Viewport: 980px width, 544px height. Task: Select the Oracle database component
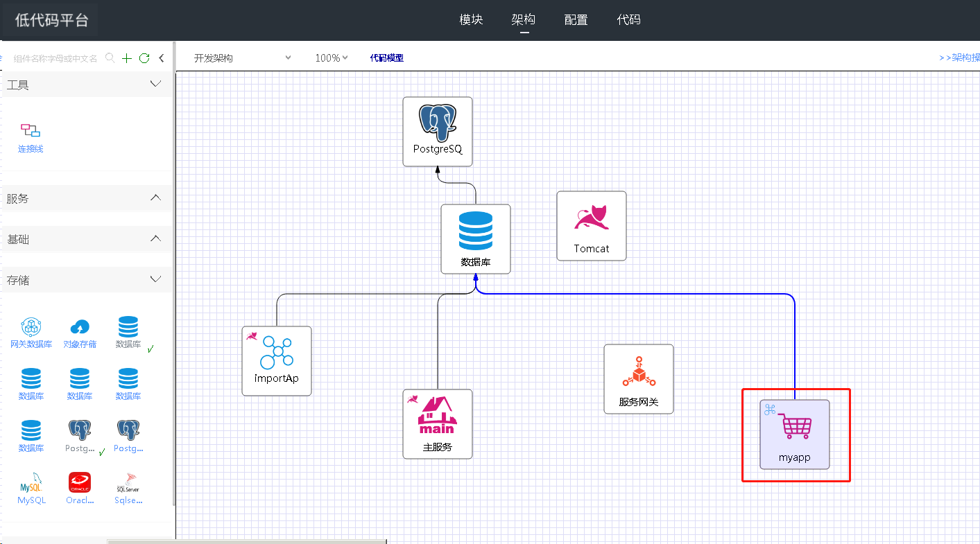point(80,487)
